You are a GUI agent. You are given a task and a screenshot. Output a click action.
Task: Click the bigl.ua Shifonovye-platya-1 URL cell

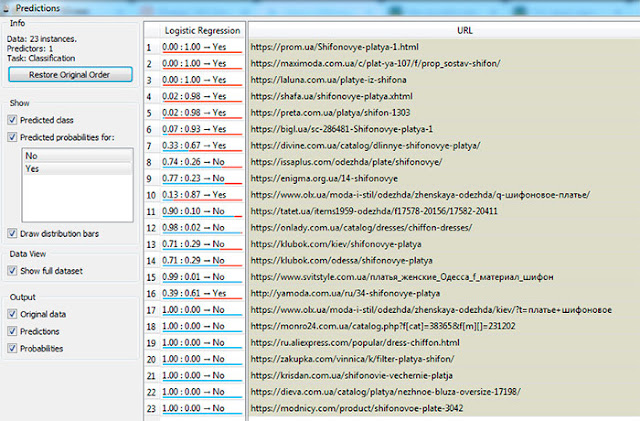(x=444, y=129)
